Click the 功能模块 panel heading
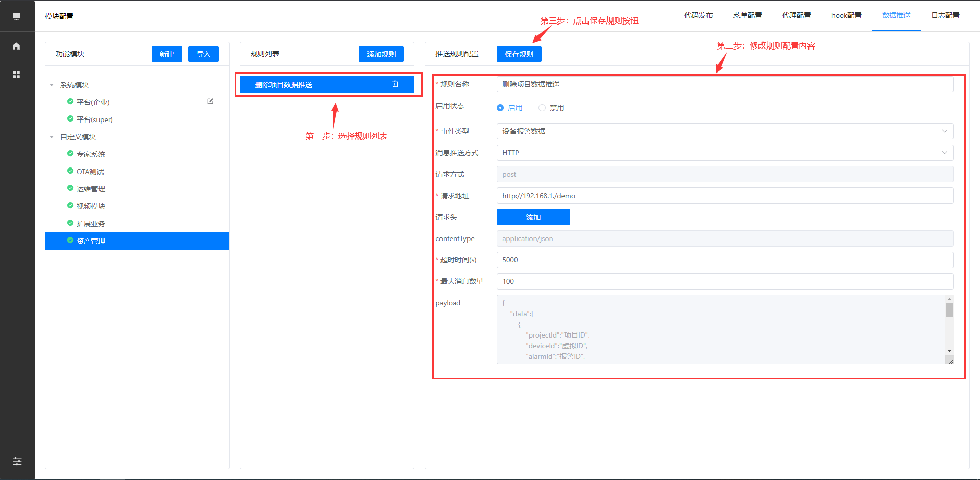The image size is (980, 480). tap(70, 54)
